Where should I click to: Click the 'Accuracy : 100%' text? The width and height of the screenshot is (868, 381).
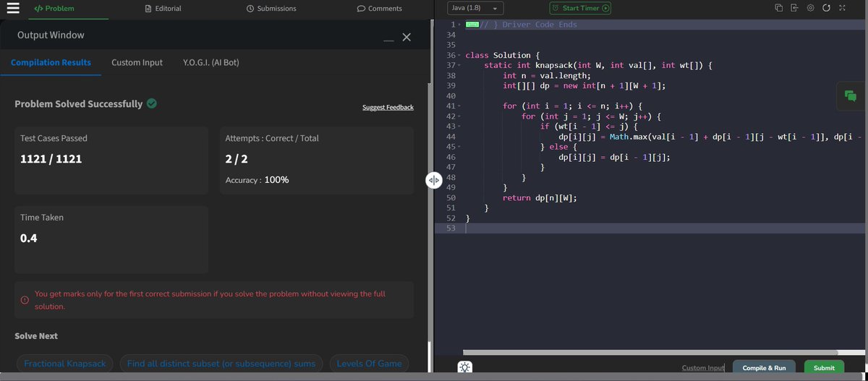258,179
